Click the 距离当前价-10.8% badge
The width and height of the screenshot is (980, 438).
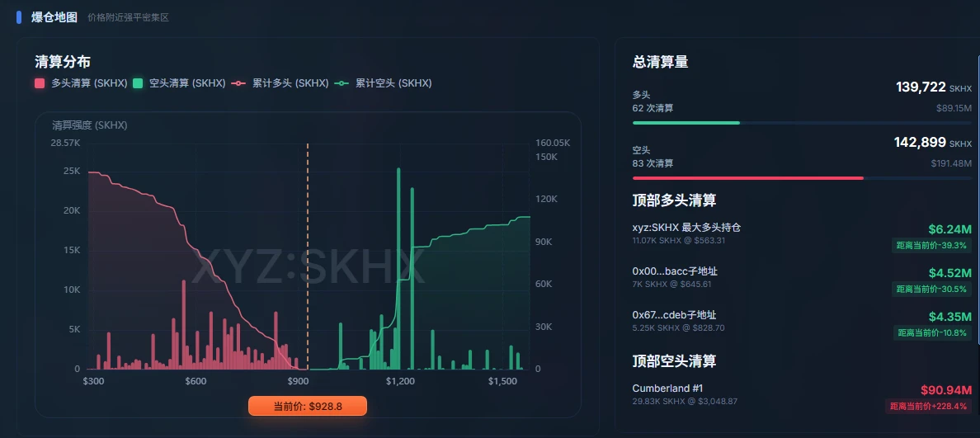click(x=932, y=332)
